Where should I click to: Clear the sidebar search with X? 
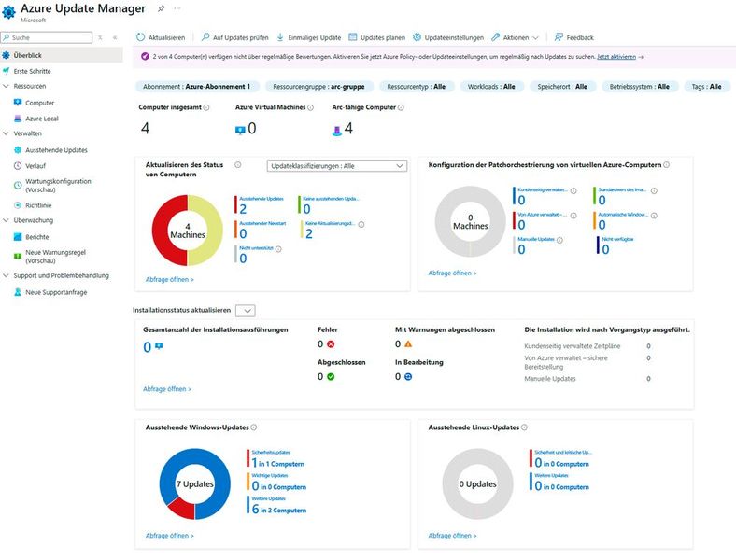tap(100, 37)
